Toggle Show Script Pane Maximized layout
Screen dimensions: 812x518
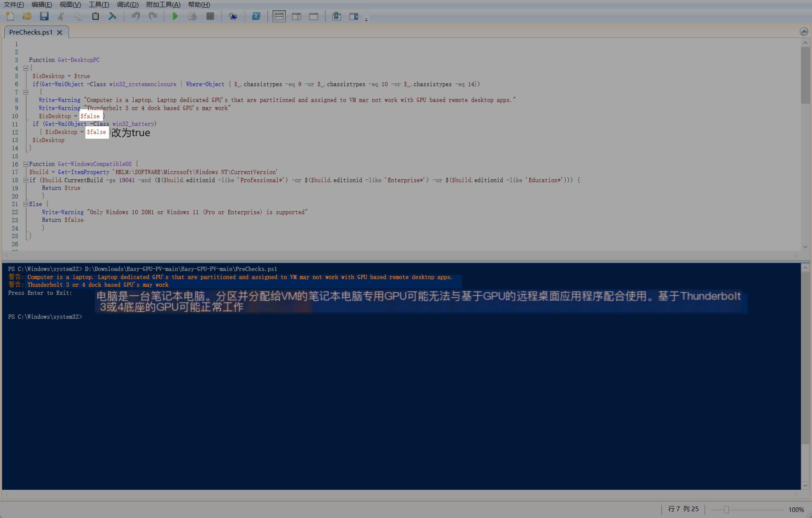pyautogui.click(x=314, y=16)
